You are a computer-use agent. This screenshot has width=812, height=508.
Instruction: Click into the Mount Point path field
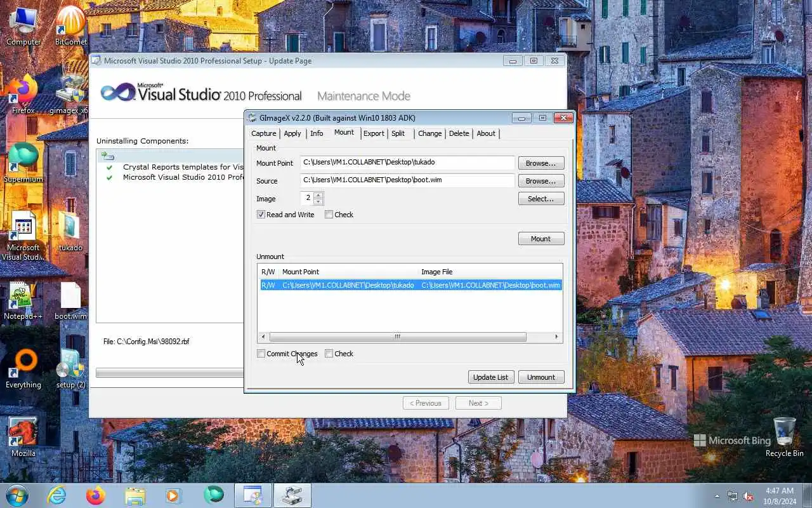coord(407,163)
